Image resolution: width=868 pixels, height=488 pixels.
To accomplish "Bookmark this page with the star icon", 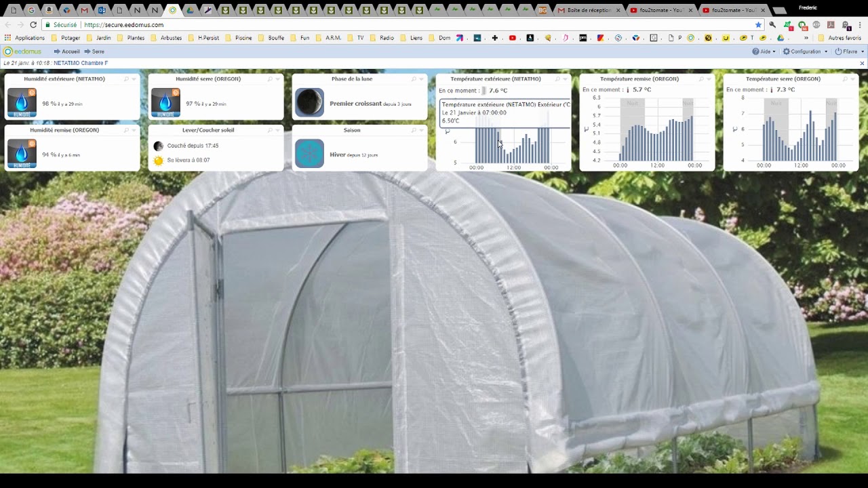I will point(758,25).
